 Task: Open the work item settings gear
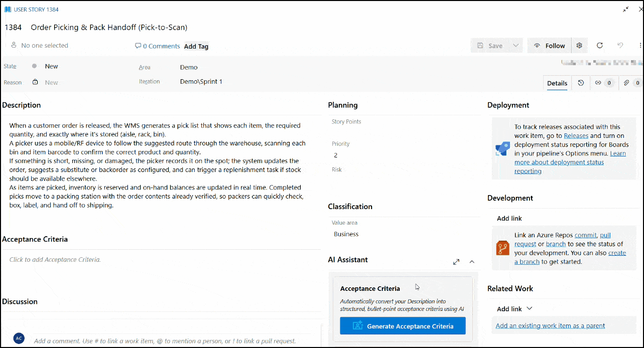pyautogui.click(x=579, y=46)
